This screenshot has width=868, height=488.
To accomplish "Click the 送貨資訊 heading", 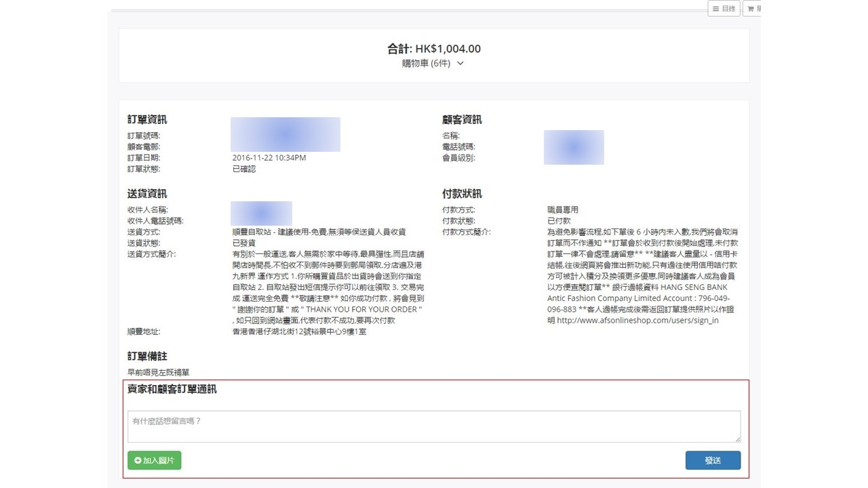I will click(147, 194).
